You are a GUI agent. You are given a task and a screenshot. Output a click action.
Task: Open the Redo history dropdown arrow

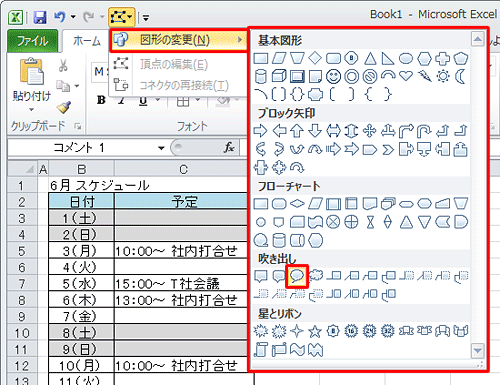(101, 17)
